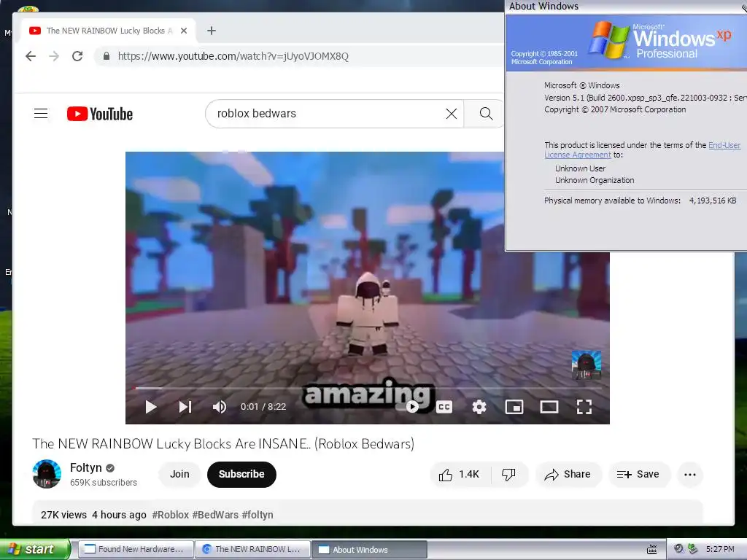Dislike the video
This screenshot has height=560, width=747.
tap(508, 474)
